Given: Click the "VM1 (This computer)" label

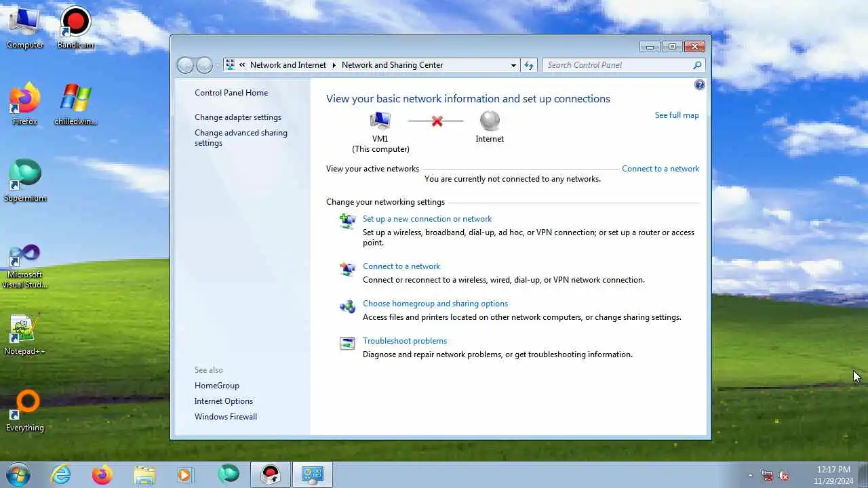Looking at the screenshot, I should [380, 144].
